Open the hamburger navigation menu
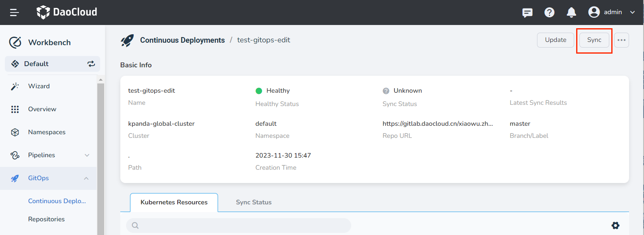 pyautogui.click(x=15, y=12)
